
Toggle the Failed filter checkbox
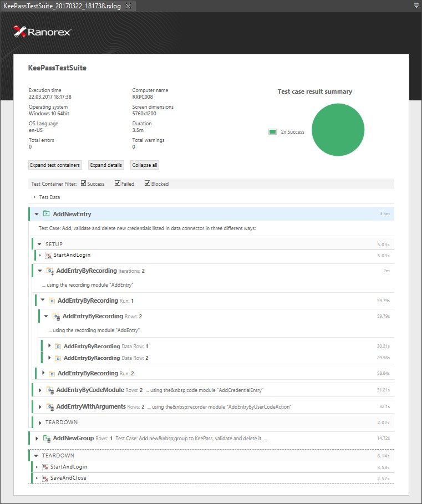point(118,183)
